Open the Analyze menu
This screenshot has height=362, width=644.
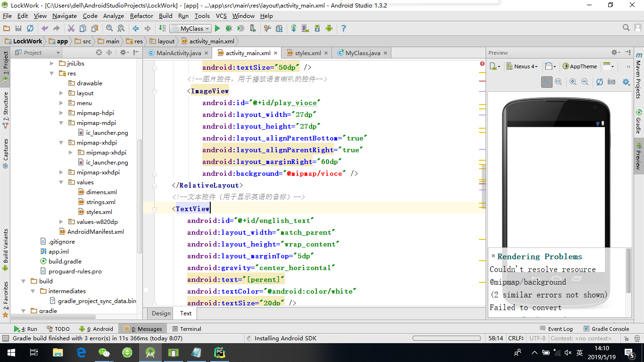coord(113,16)
